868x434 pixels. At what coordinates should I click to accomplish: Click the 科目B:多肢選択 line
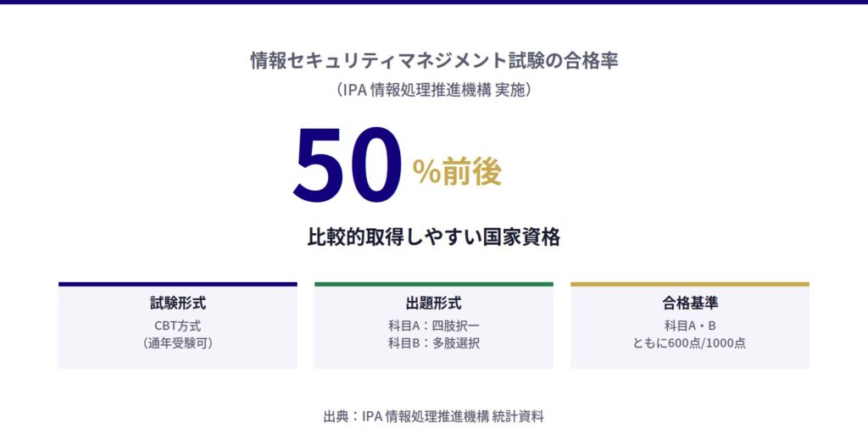click(433, 343)
